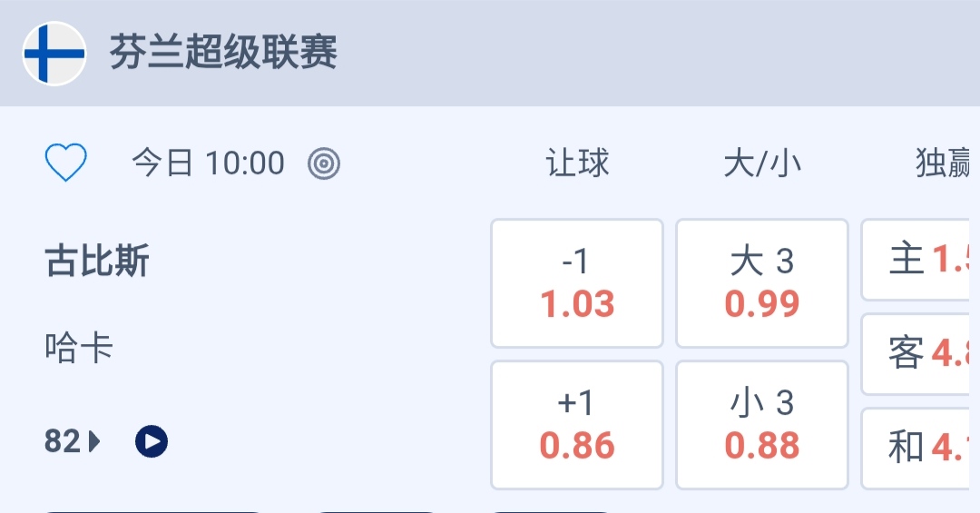Select the 独赢 column header
The height and width of the screenshot is (513, 980).
944,163
